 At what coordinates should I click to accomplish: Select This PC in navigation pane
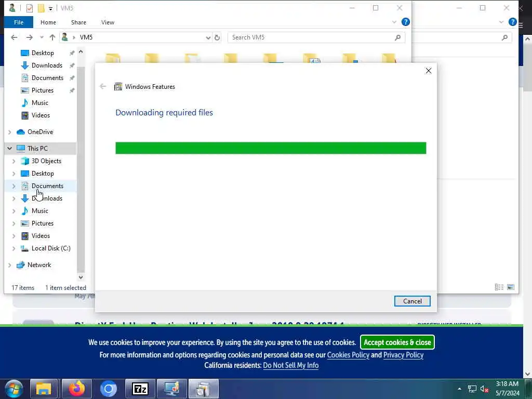click(x=37, y=148)
